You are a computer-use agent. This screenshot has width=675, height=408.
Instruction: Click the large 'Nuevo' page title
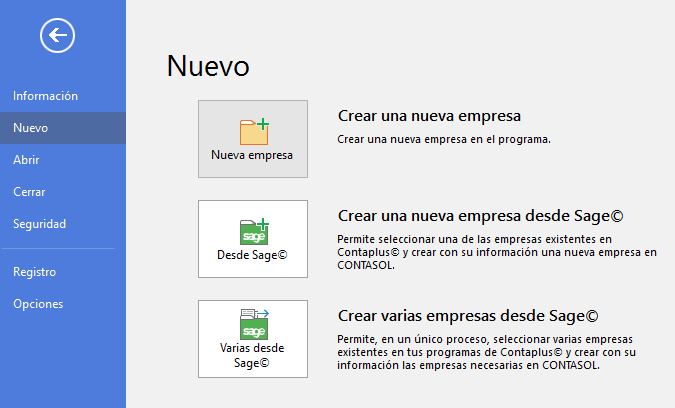(208, 66)
